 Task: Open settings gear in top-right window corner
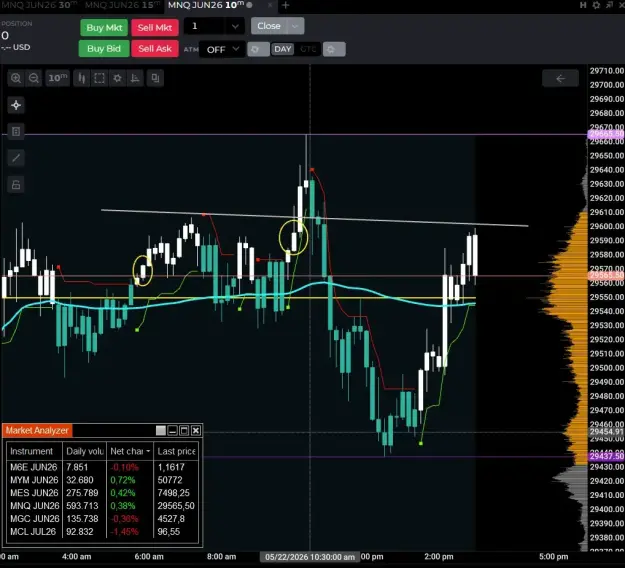[596, 5]
